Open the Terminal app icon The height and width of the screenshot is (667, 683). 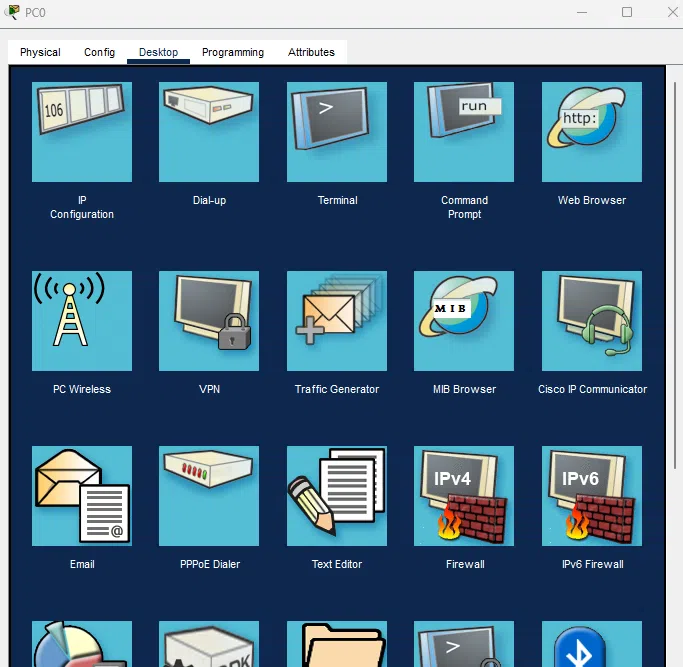click(337, 132)
